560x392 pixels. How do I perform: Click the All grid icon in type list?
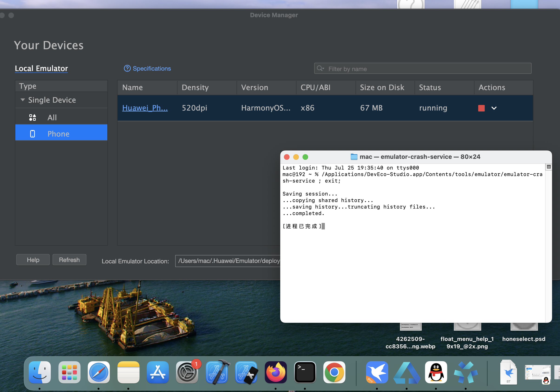[33, 118]
